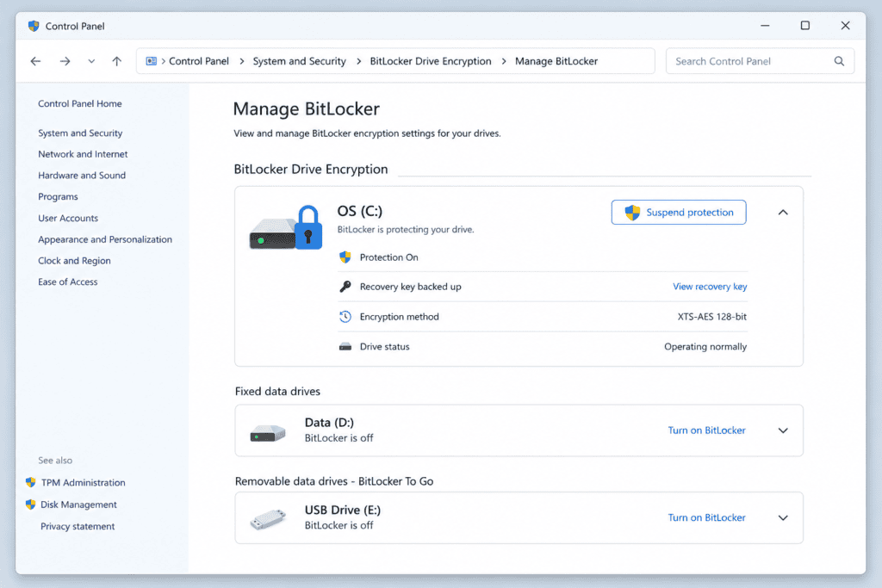The height and width of the screenshot is (588, 882).
Task: Click the locked OS drive icon
Action: pos(286,227)
